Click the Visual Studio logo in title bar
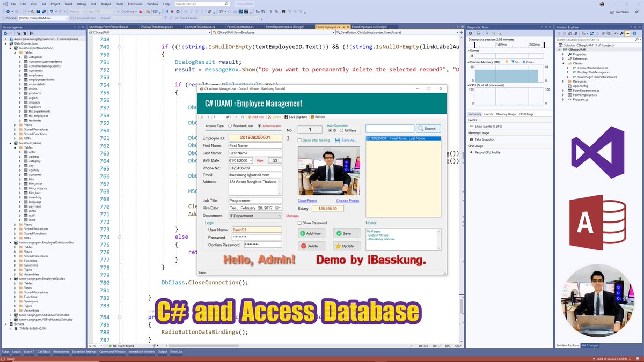The height and width of the screenshot is (362, 644). point(5,4)
